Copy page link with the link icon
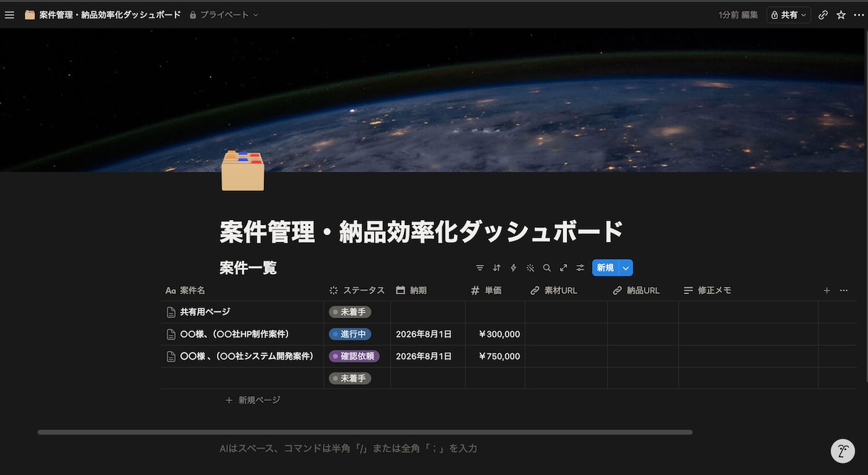868x475 pixels. [x=823, y=14]
